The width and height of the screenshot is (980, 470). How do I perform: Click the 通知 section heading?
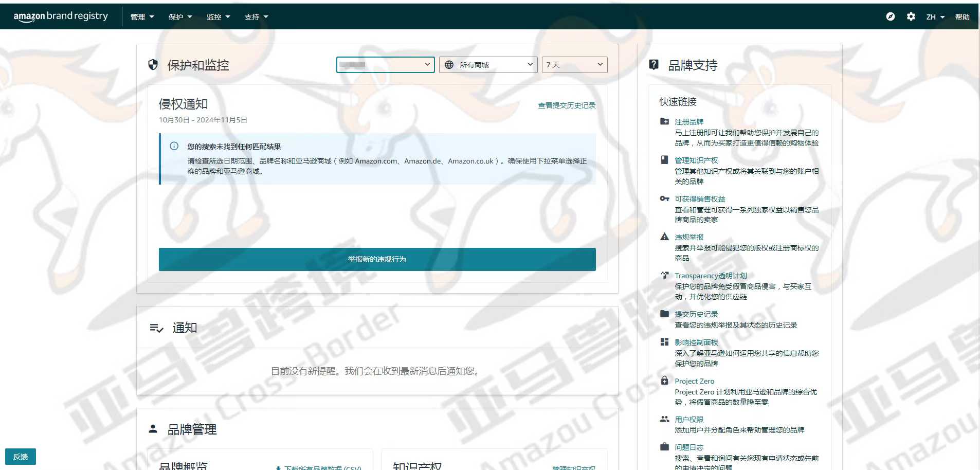click(185, 328)
